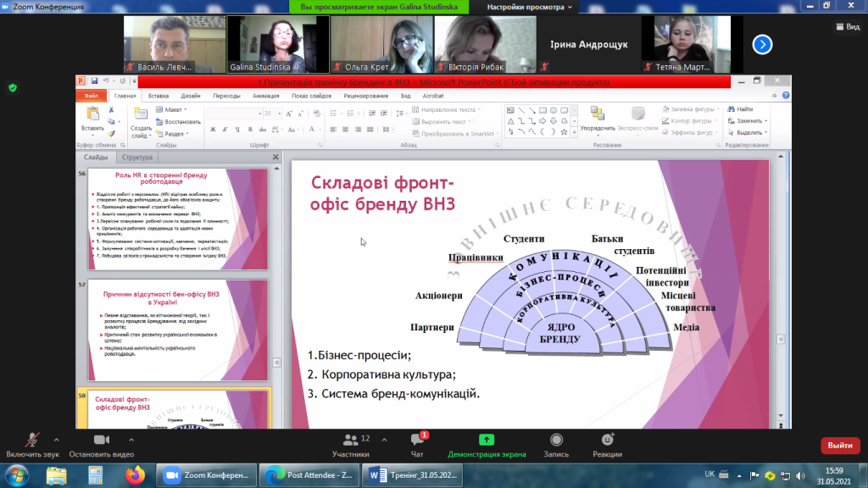Click the green Share Screen icon
Viewport: 868px width, 488px height.
click(x=487, y=441)
